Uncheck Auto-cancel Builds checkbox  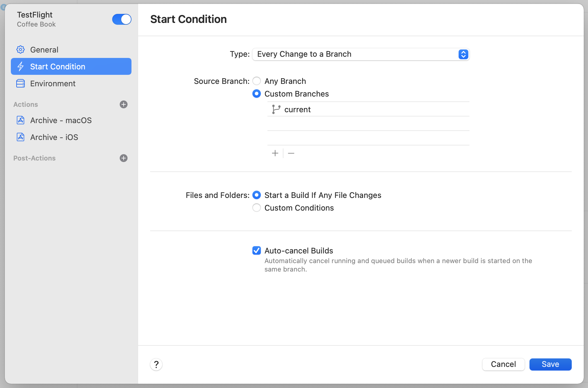(257, 250)
